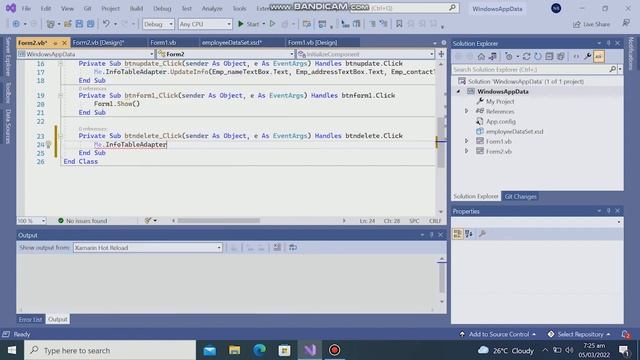Click Refresh icon in Solution Explorer
Image resolution: width=640 pixels, height=360 pixels.
pyautogui.click(x=538, y=57)
